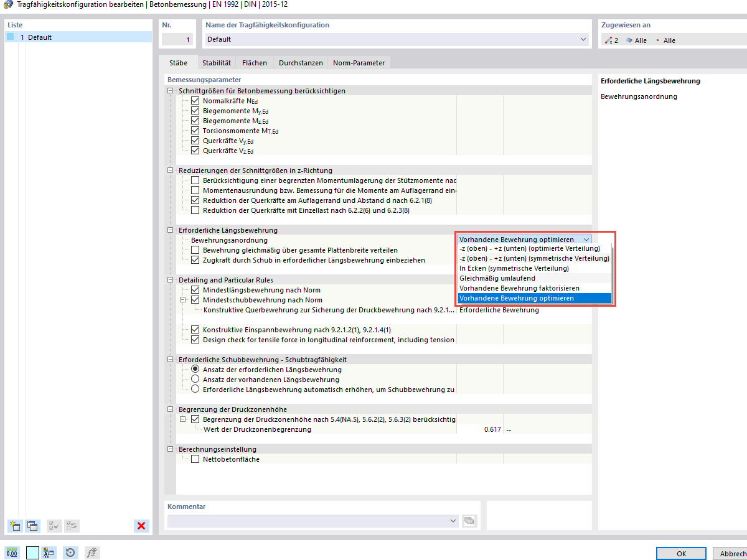The height and width of the screenshot is (560, 747).
Task: Click the surface icon labeled Alle
Action: [x=629, y=40]
